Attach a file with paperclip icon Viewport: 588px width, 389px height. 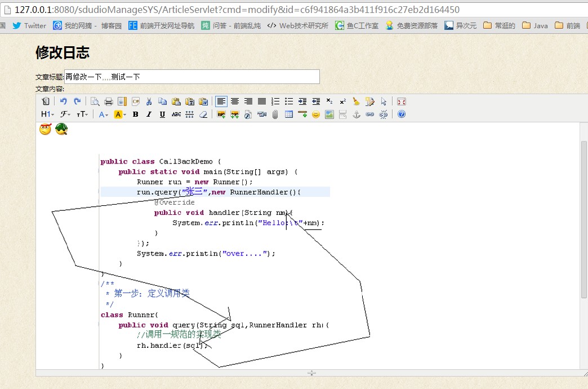(275, 114)
